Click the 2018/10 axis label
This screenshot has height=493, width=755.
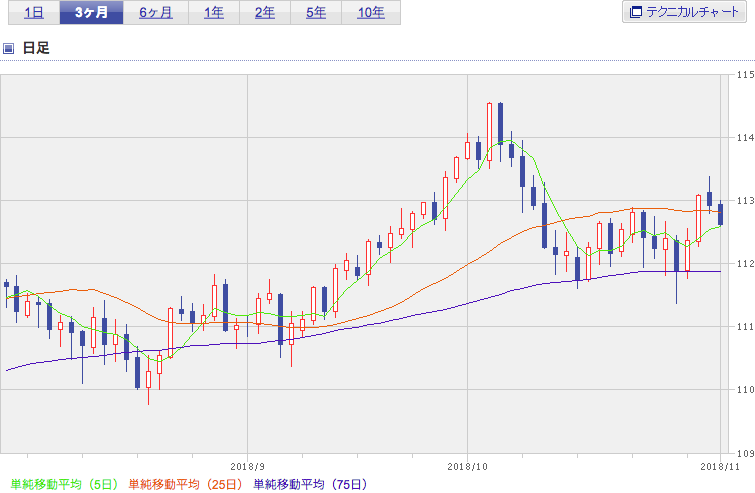467,467
